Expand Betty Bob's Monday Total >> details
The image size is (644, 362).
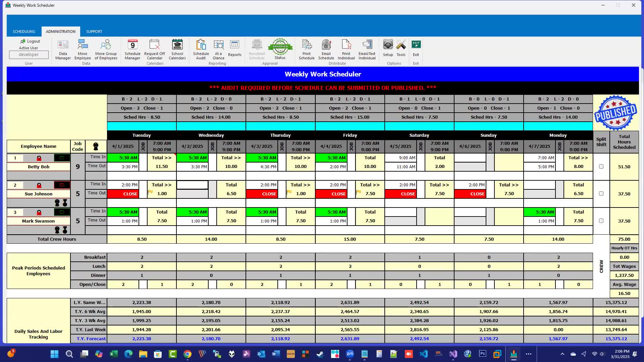coord(578,158)
